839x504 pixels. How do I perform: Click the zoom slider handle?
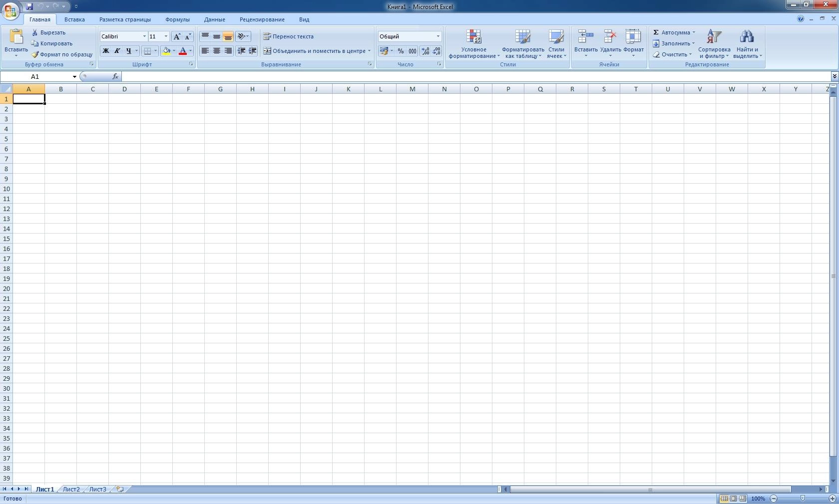[x=803, y=499]
